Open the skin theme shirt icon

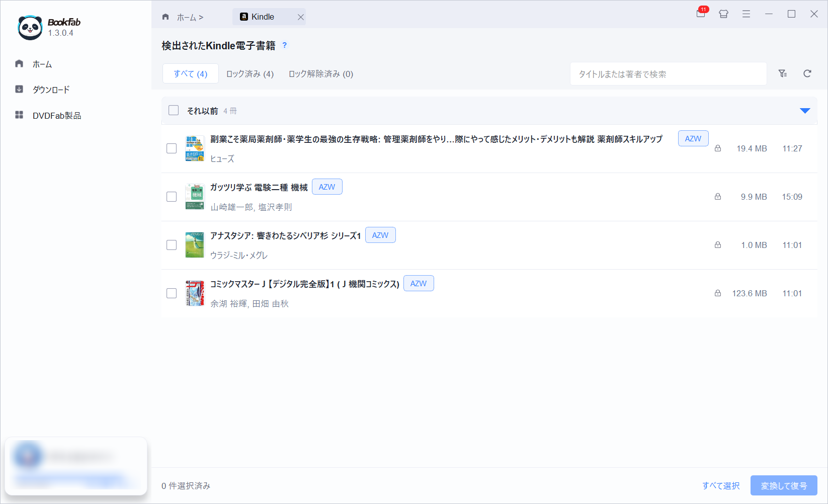(723, 14)
